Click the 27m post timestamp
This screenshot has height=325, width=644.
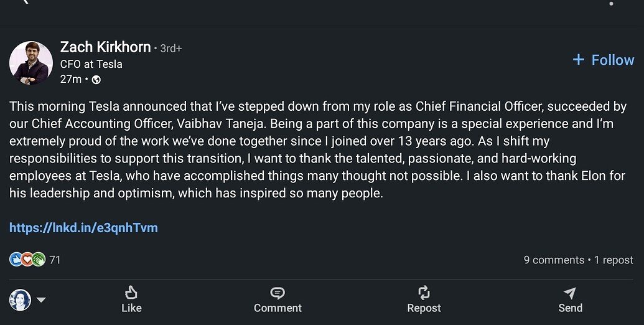(x=70, y=80)
